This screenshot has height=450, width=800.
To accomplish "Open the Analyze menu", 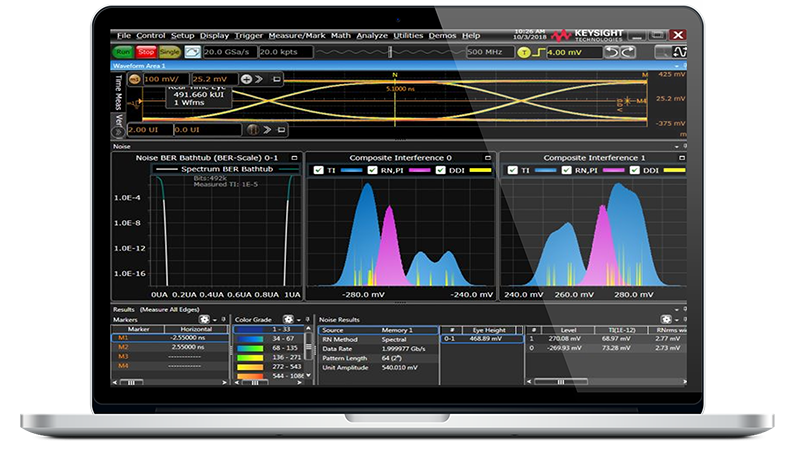I will (x=372, y=36).
